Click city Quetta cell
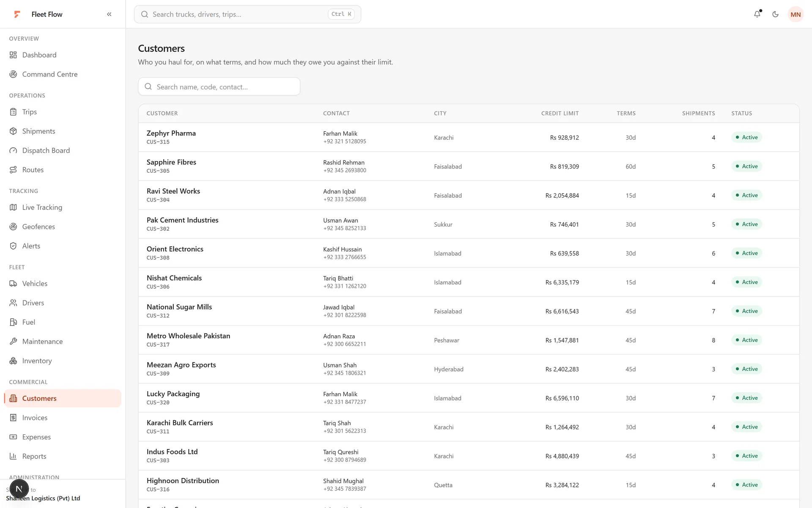Image resolution: width=812 pixels, height=508 pixels. (x=443, y=485)
